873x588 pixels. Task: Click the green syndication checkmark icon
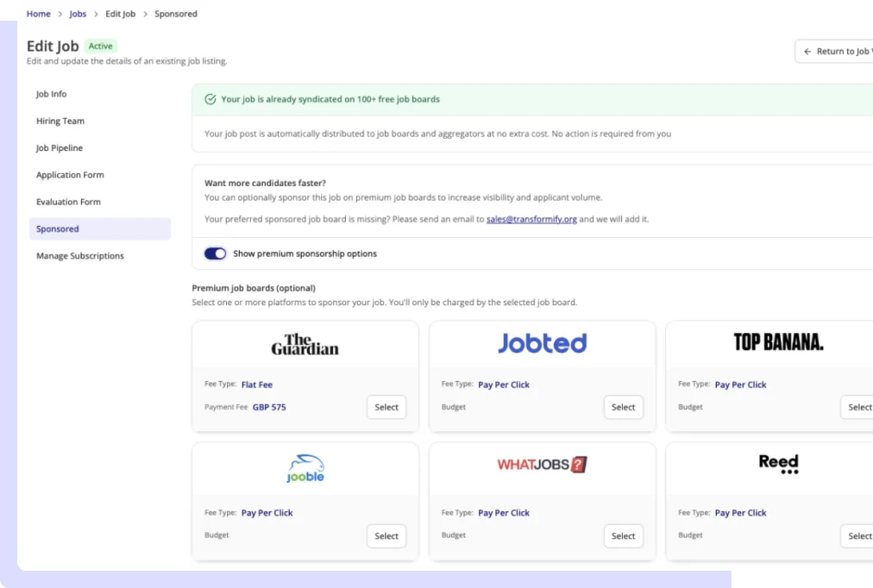210,99
